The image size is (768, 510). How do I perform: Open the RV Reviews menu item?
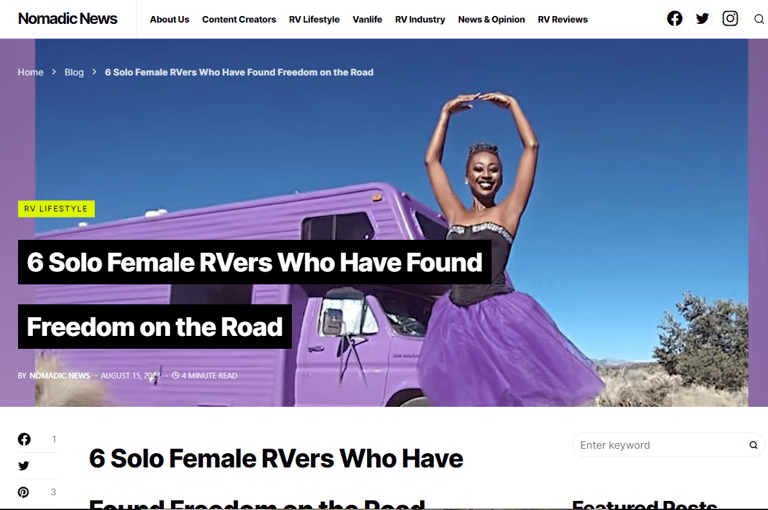(562, 20)
